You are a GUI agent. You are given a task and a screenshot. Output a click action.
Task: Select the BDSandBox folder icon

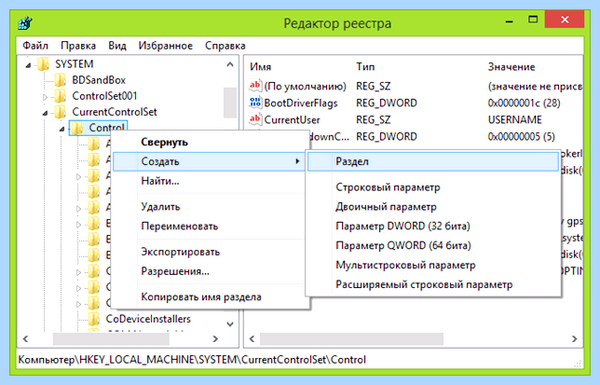click(60, 80)
